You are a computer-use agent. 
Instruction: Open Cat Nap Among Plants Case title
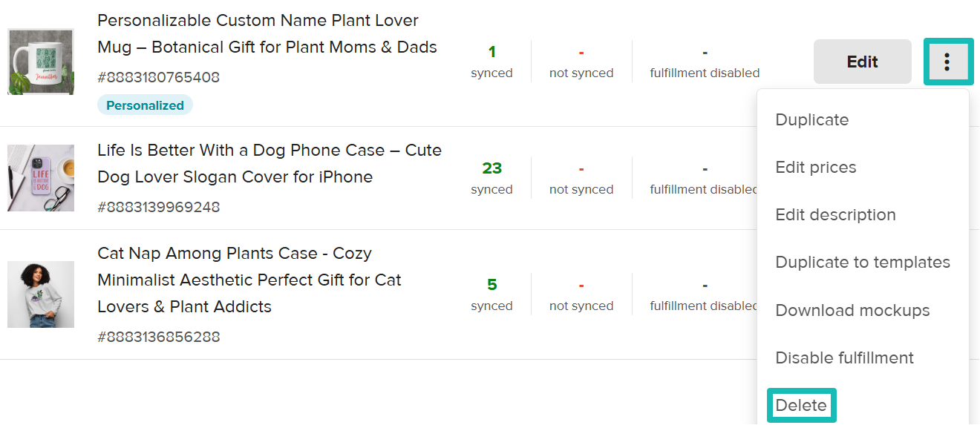pos(249,280)
